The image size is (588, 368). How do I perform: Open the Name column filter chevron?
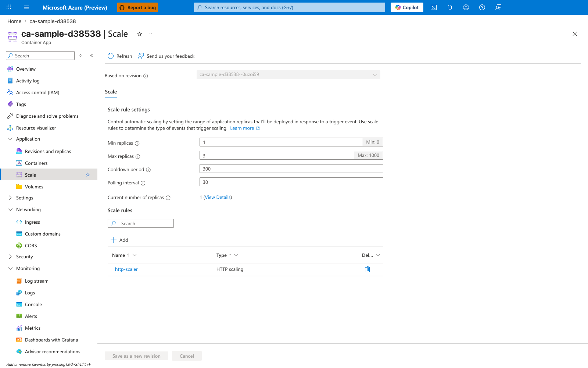(135, 255)
